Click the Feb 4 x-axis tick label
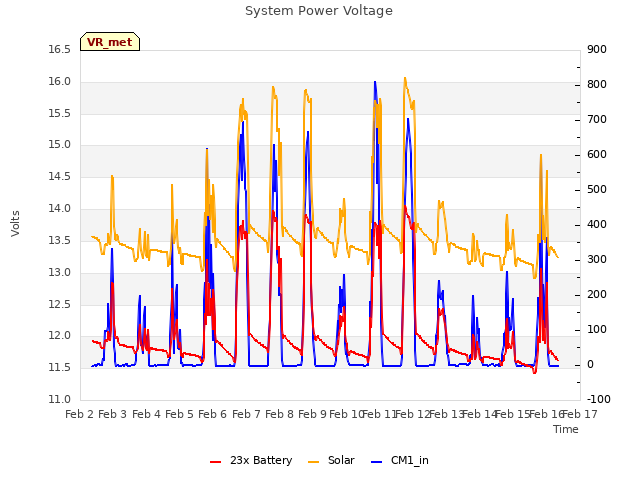Image resolution: width=640 pixels, height=480 pixels. coord(146,414)
